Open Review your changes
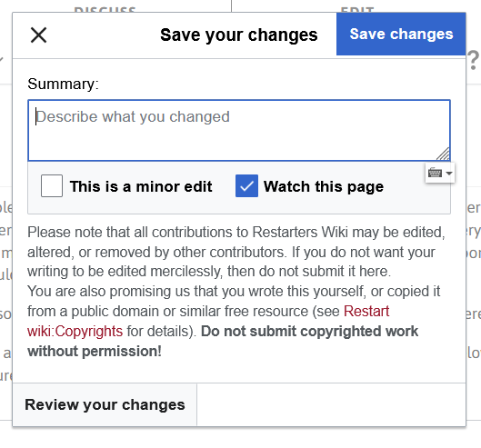The height and width of the screenshot is (448, 481). [x=105, y=404]
